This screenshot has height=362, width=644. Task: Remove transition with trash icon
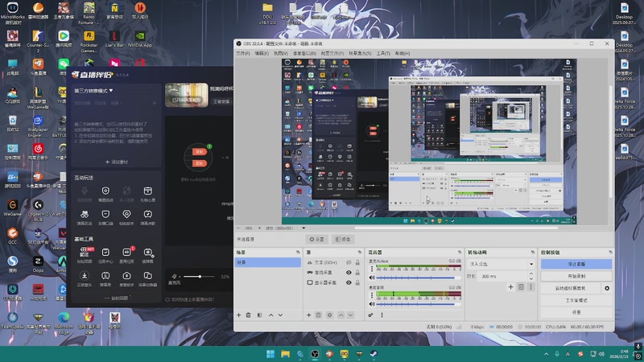(521, 287)
